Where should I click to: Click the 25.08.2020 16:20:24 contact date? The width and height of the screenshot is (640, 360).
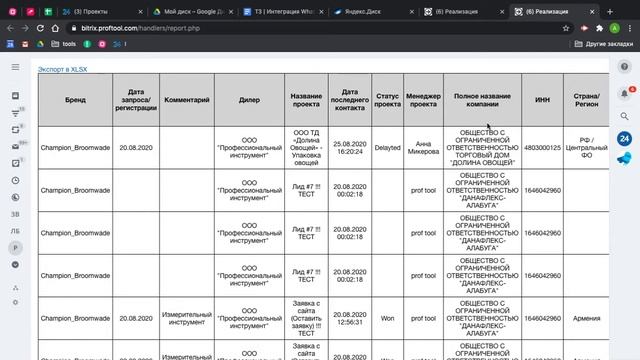click(x=350, y=148)
